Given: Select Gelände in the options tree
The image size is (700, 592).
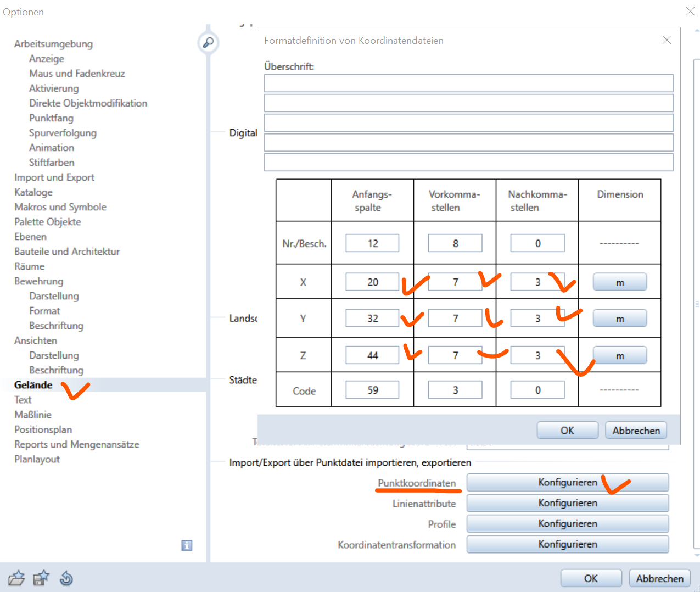Looking at the screenshot, I should coord(33,385).
